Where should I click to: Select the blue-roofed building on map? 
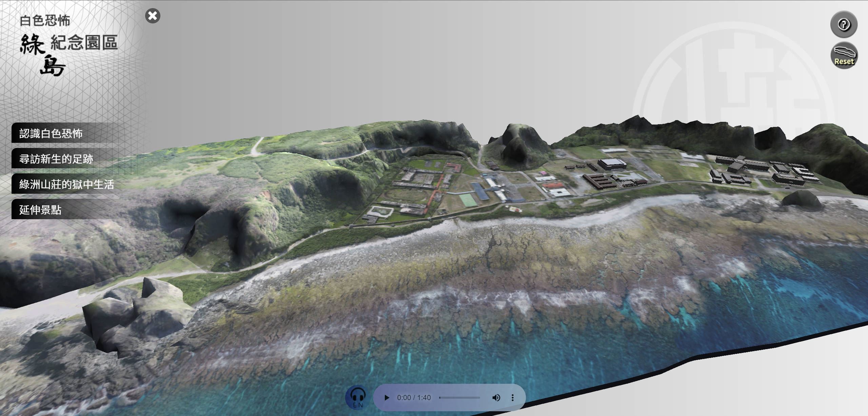tap(480, 191)
